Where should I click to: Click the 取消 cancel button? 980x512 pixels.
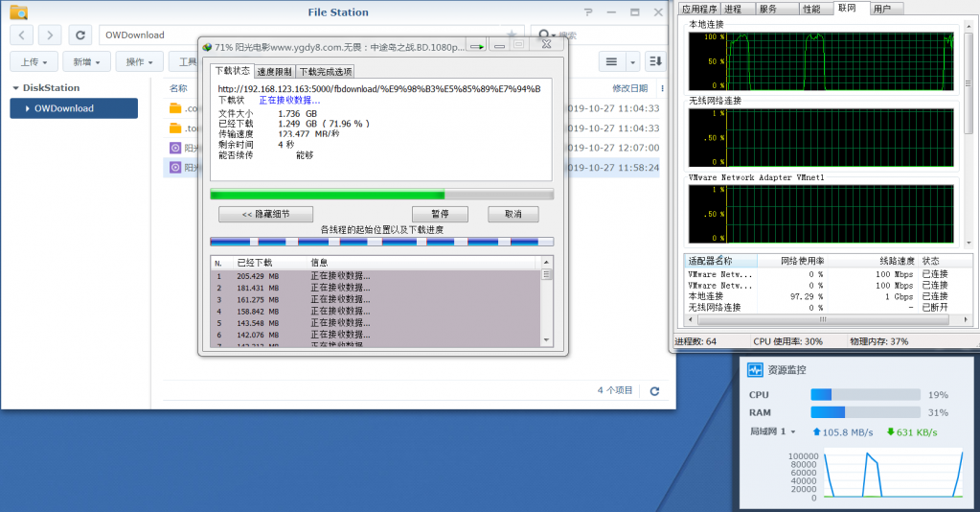click(x=513, y=214)
